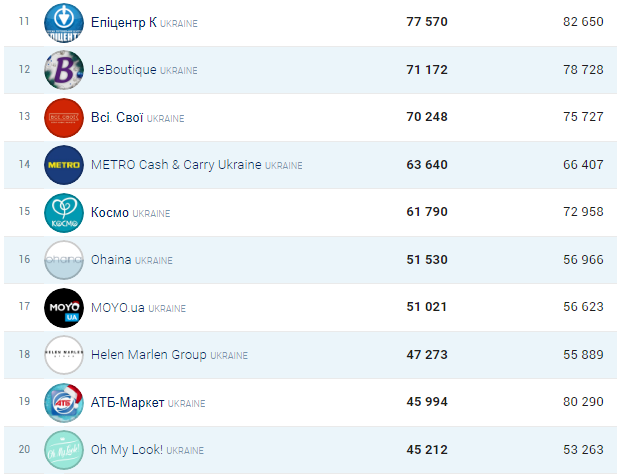Select the Всі. Свої name link
This screenshot has height=476, width=620.
pyautogui.click(x=116, y=118)
